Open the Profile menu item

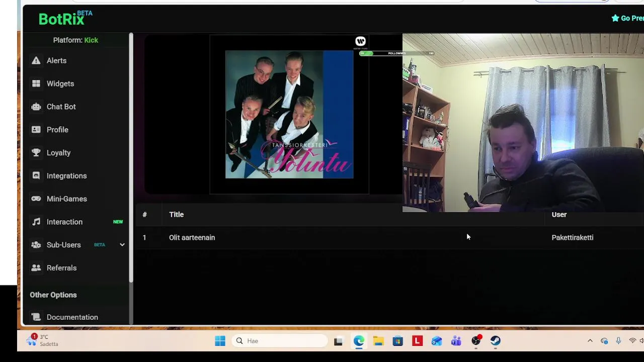coord(57,130)
